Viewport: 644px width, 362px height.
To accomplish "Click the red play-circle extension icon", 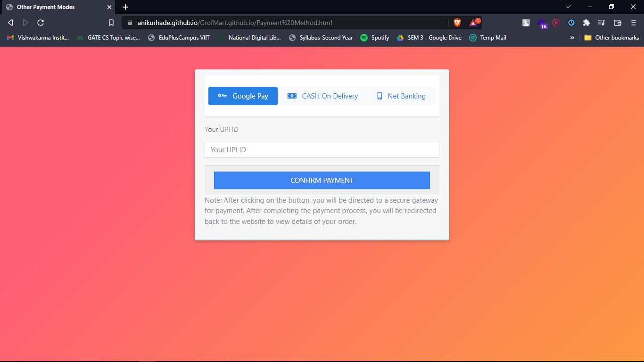I will pos(556,23).
